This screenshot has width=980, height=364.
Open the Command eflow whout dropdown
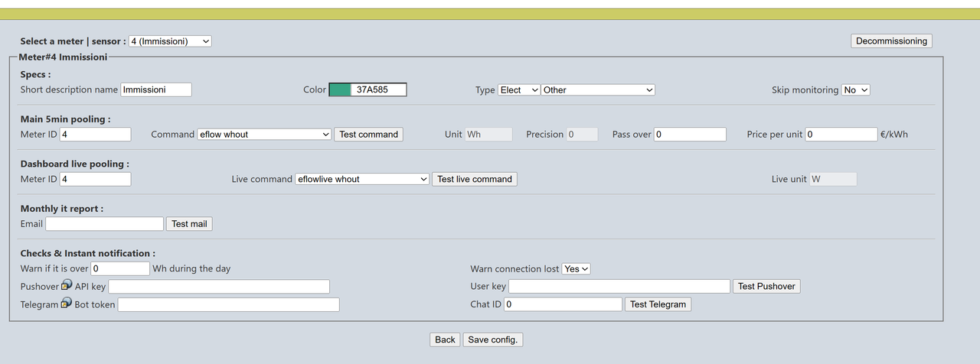(264, 134)
